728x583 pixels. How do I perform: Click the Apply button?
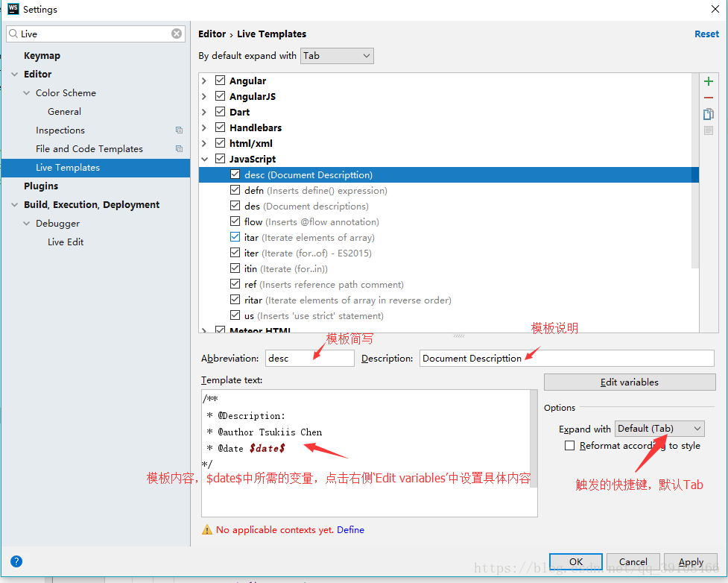(x=691, y=561)
